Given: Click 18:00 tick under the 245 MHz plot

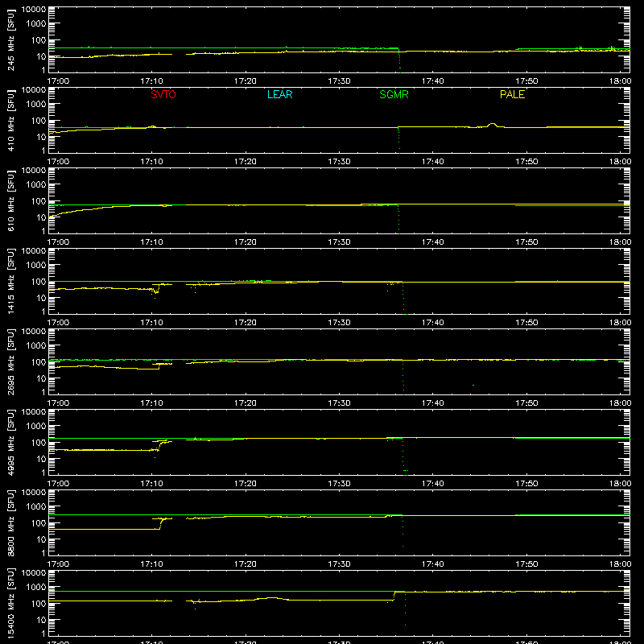Looking at the screenshot, I should 620,81.
